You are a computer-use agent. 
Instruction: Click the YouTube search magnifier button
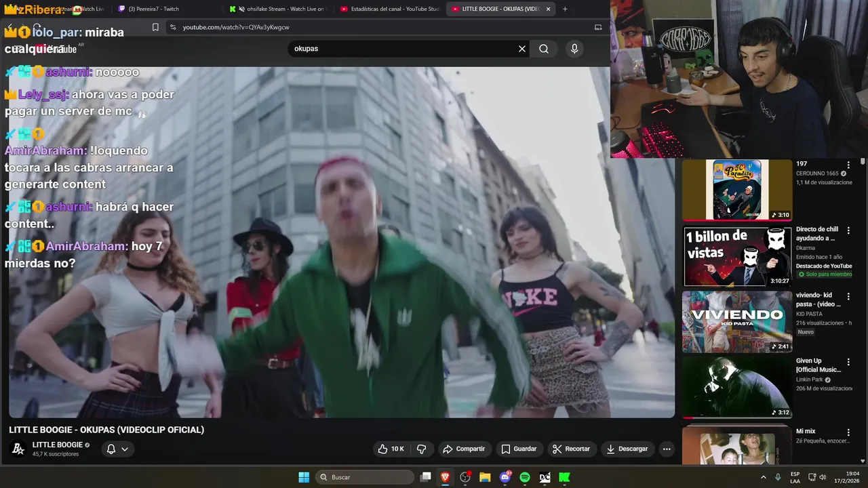tap(544, 49)
